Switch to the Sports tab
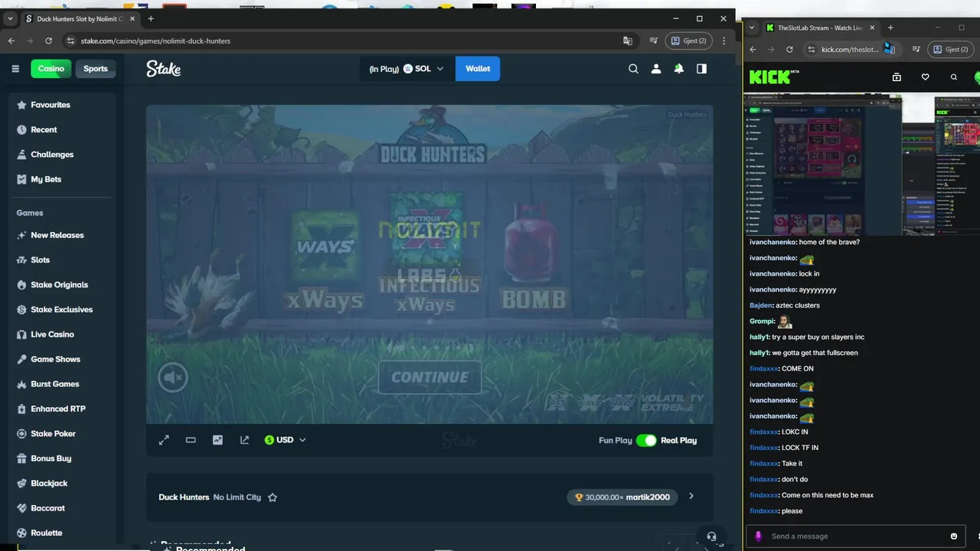This screenshot has height=551, width=980. (x=96, y=69)
